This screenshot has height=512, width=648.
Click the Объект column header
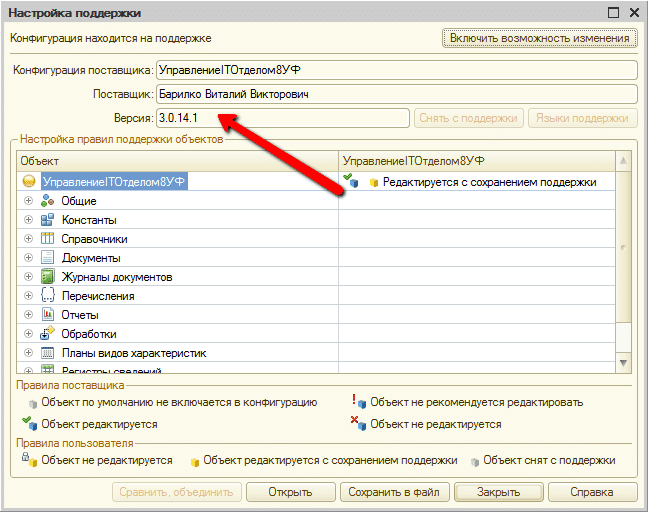tap(178, 161)
